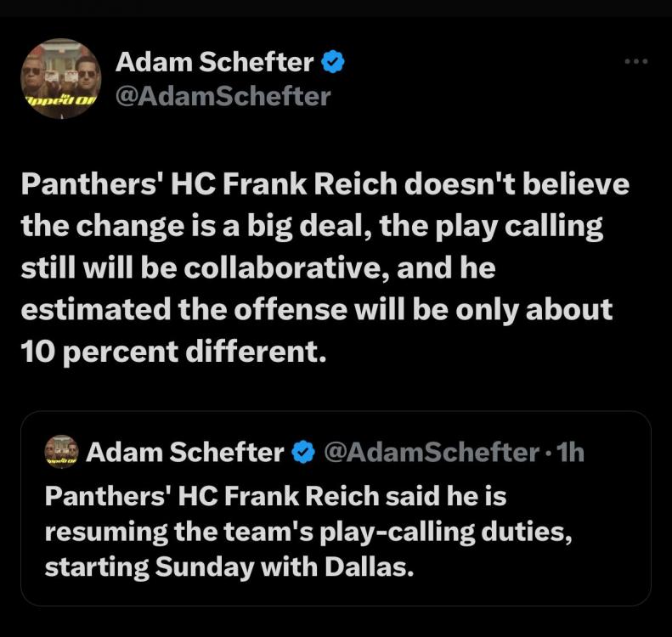Open the three-dot more options menu

click(635, 61)
